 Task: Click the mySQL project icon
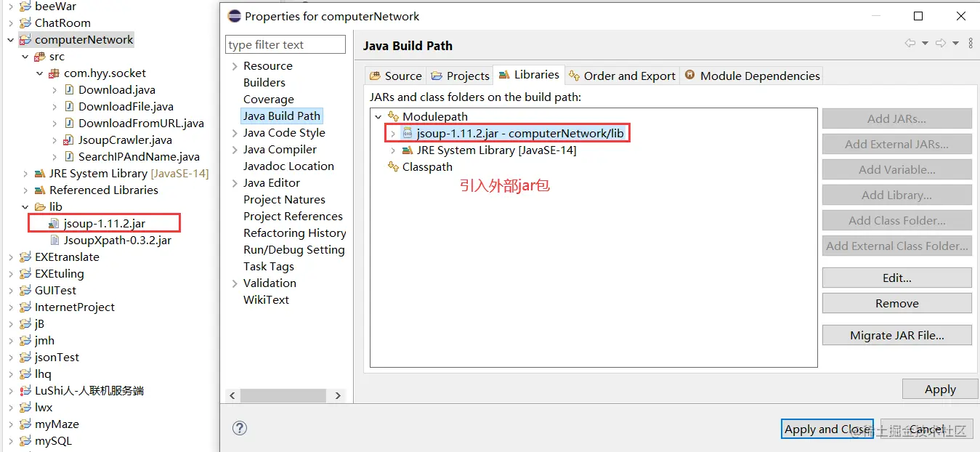point(25,441)
